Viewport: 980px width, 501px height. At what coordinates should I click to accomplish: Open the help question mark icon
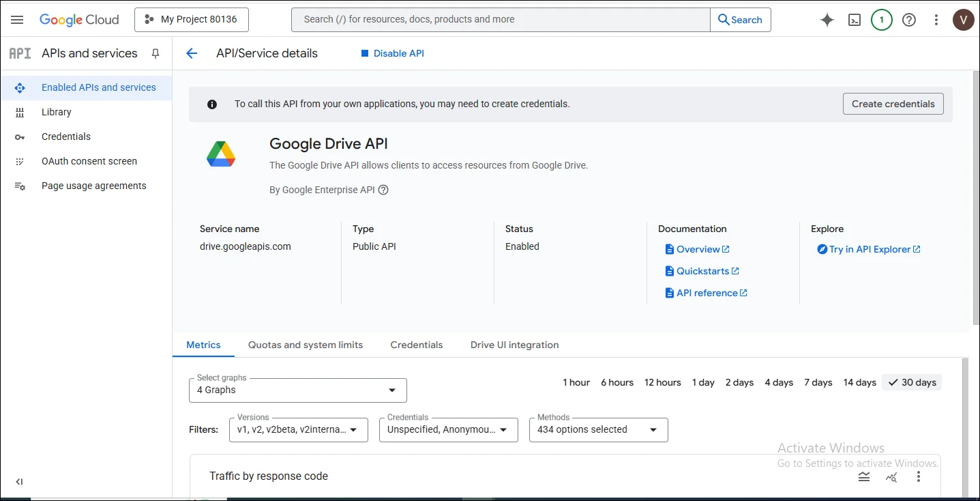pos(909,20)
